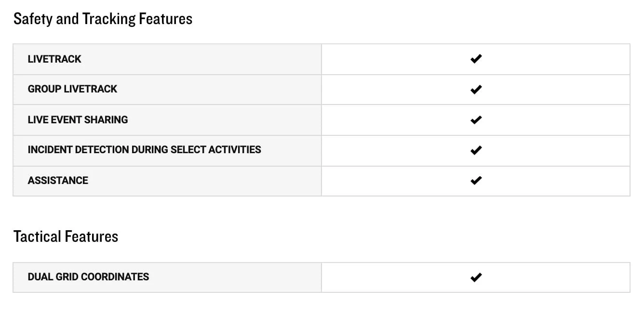644x315 pixels.
Task: Select the GROUP LIVETRACK feature label
Action: point(72,89)
